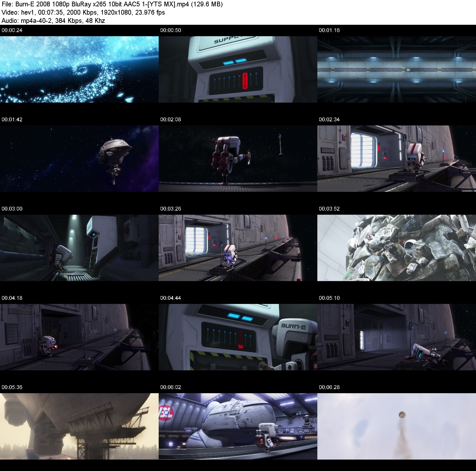Click the timestamp label 00:04:44

pos(171,298)
